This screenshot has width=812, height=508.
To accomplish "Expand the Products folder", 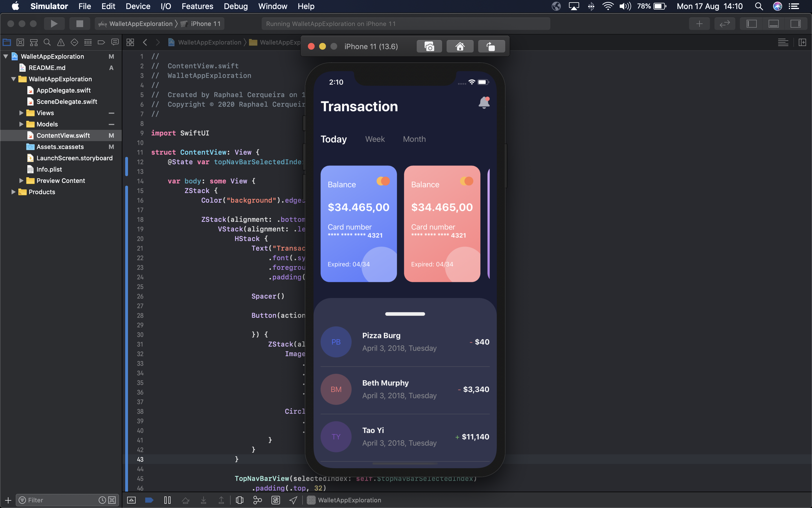I will 14,192.
